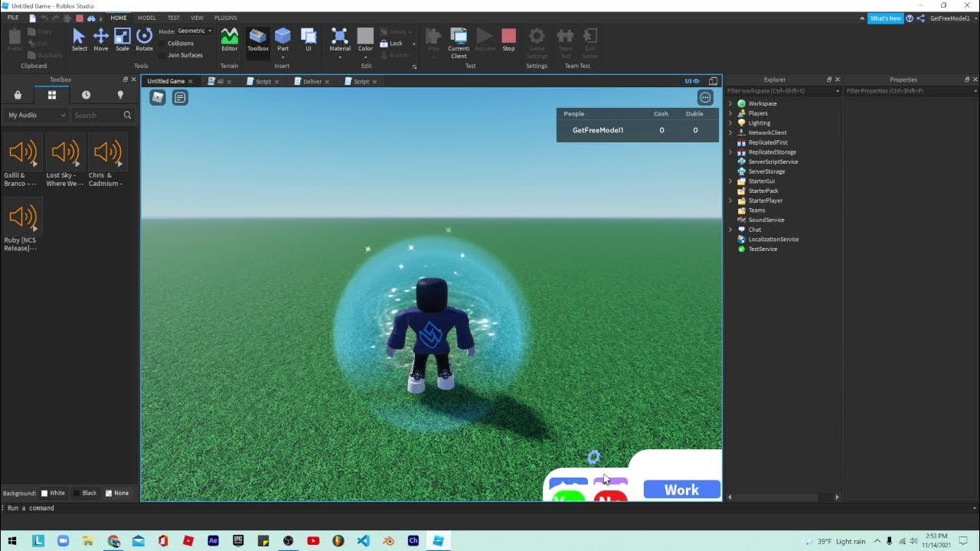The image size is (980, 551).
Task: Select the Select tool in ribbon
Action: click(x=79, y=40)
